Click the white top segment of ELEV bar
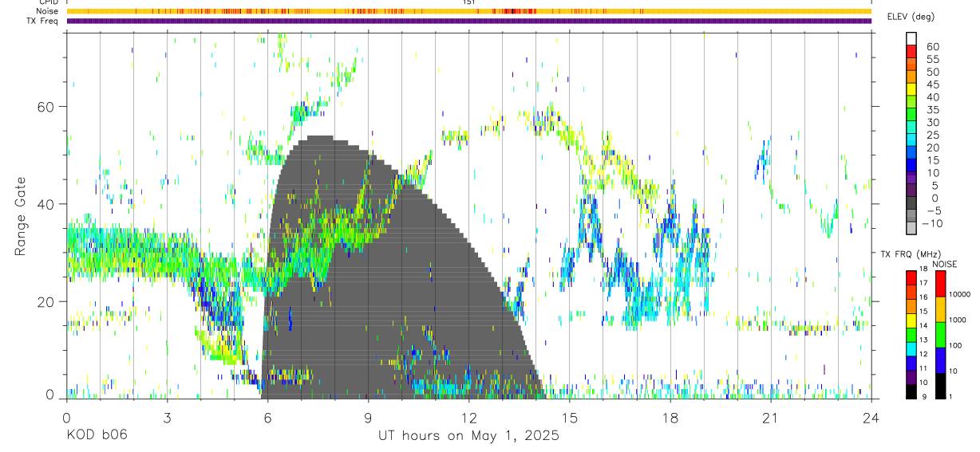The height and width of the screenshot is (452, 980). [911, 39]
